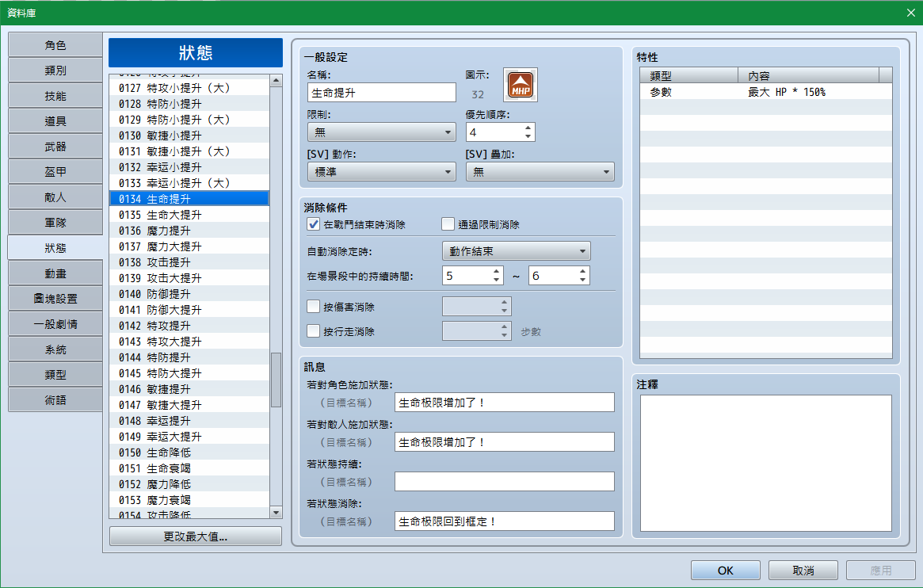Viewport: 923px width, 588px height.
Task: Click the state list scrollbar thumb
Action: [x=276, y=380]
